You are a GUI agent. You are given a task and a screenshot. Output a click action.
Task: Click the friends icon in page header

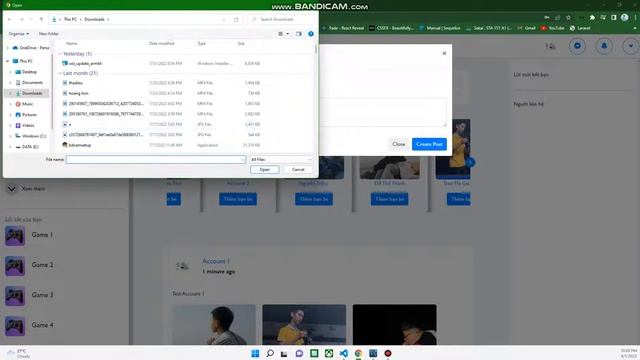[551, 46]
